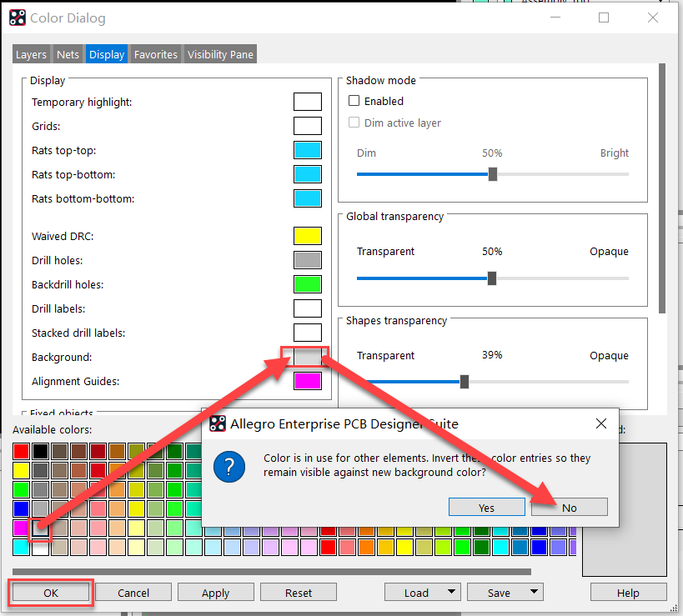Click Yes to invert color entries
Screen dimensions: 683x616
click(486, 507)
